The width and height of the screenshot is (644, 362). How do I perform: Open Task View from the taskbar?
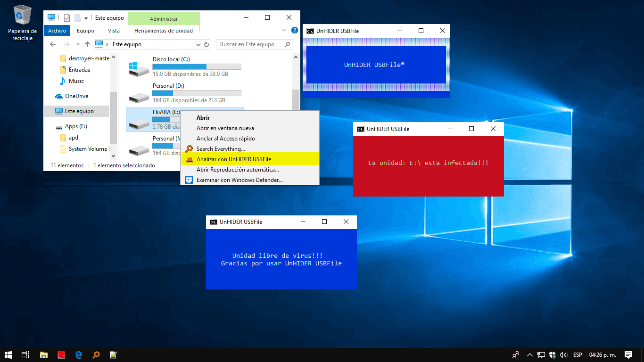pos(26,355)
